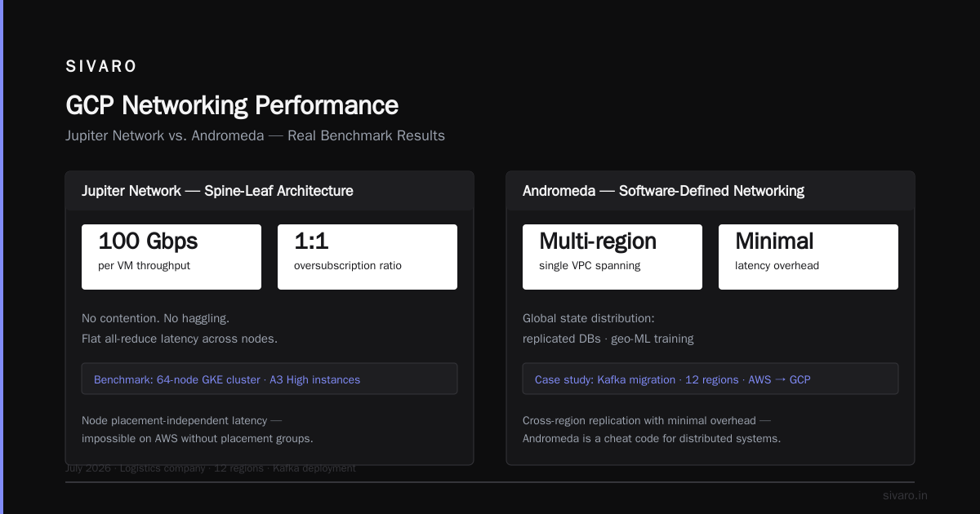
Task: Click 'impossible on AWS without placement groups.' line
Action: tap(198, 438)
